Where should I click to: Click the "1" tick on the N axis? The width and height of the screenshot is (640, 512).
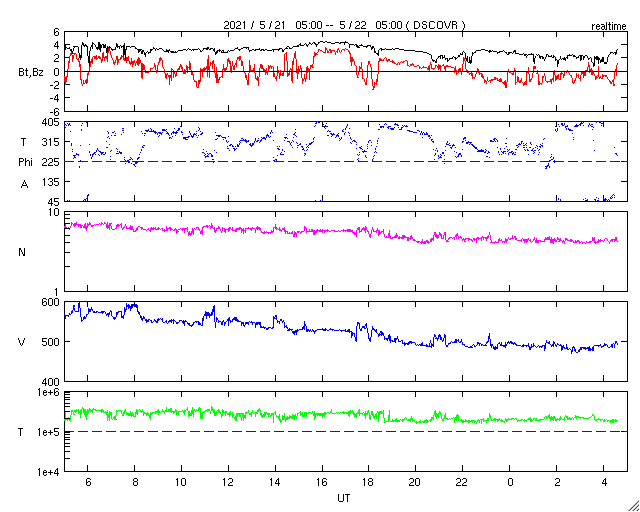point(57,292)
